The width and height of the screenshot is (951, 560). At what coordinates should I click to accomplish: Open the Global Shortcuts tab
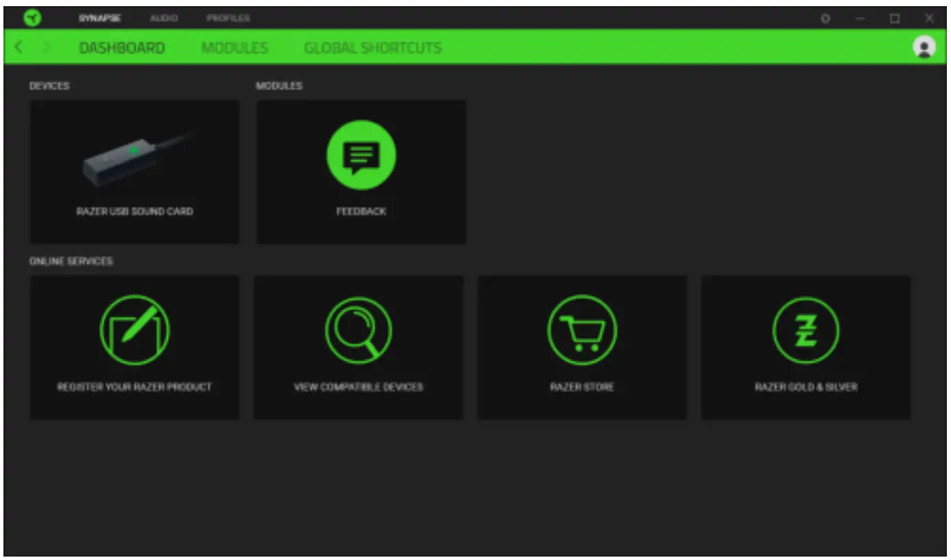pyautogui.click(x=373, y=48)
